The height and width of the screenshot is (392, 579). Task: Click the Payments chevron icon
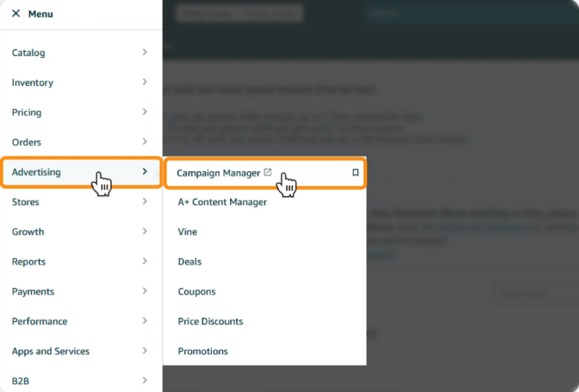pyautogui.click(x=145, y=291)
